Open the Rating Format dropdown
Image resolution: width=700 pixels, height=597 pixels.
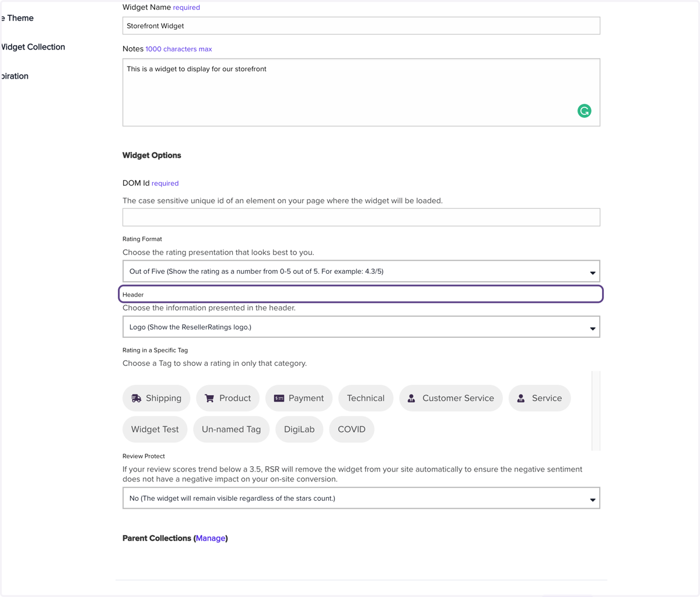tap(361, 271)
